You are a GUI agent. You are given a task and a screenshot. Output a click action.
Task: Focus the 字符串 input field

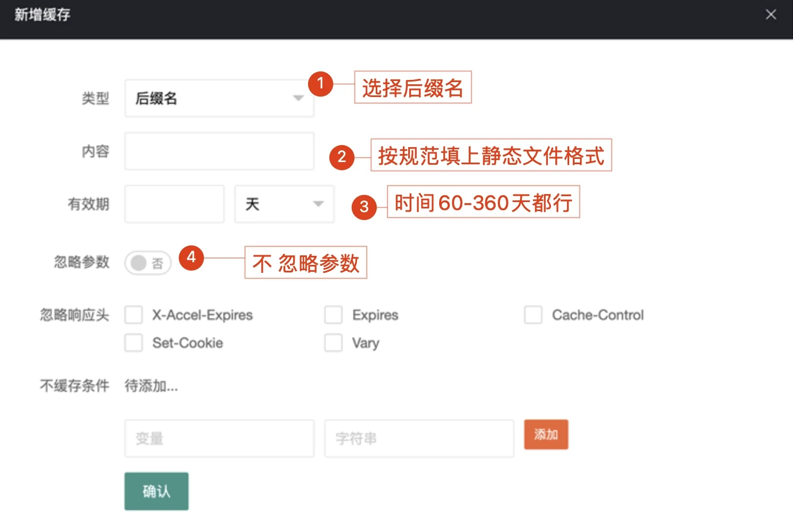point(419,438)
